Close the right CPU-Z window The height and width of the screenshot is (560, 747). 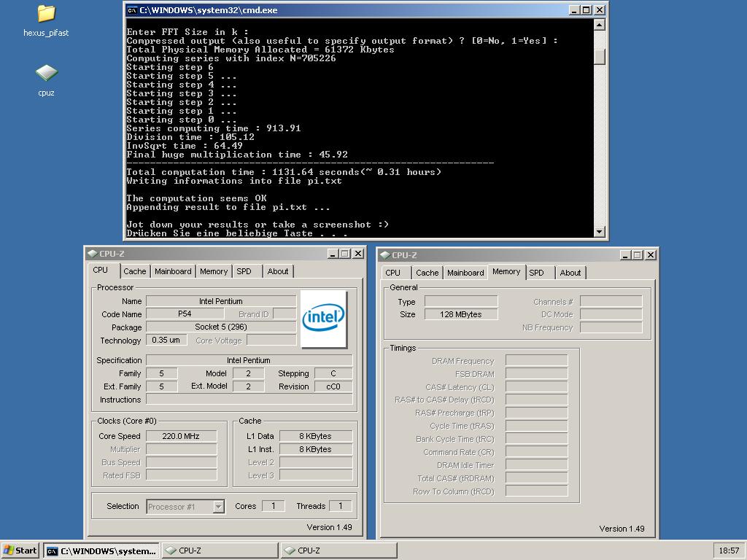651,255
